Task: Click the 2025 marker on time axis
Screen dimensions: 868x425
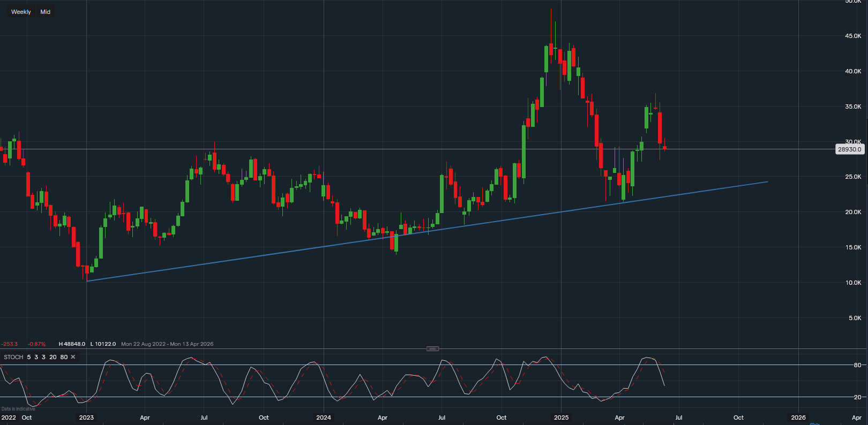Action: (x=561, y=418)
